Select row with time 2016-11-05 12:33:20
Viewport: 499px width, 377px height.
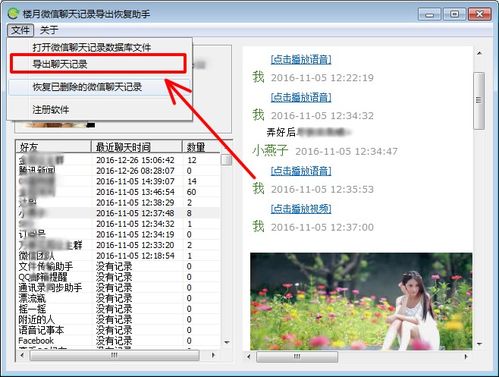[118, 245]
